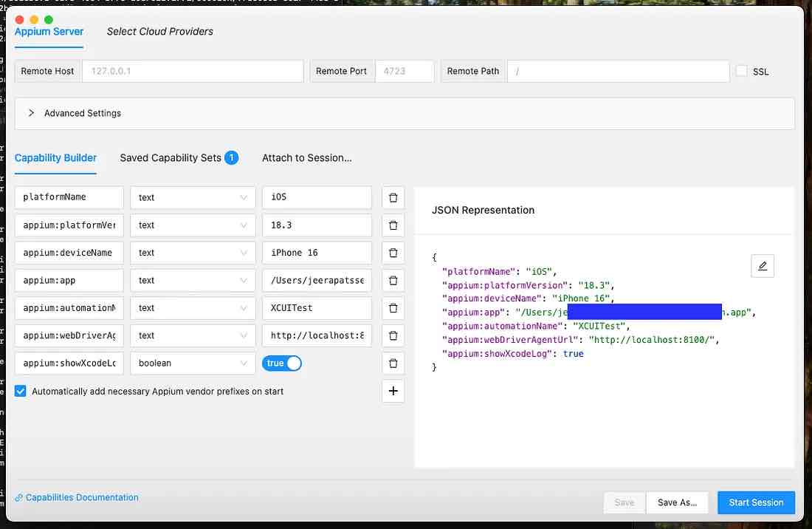This screenshot has width=812, height=529.
Task: Remove the webDriverAgentUrl capability row
Action: tap(393, 335)
